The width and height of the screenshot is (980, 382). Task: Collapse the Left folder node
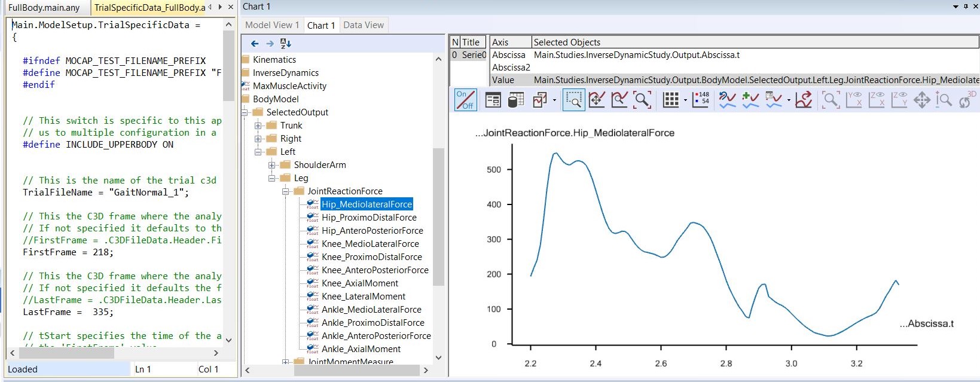click(x=258, y=152)
